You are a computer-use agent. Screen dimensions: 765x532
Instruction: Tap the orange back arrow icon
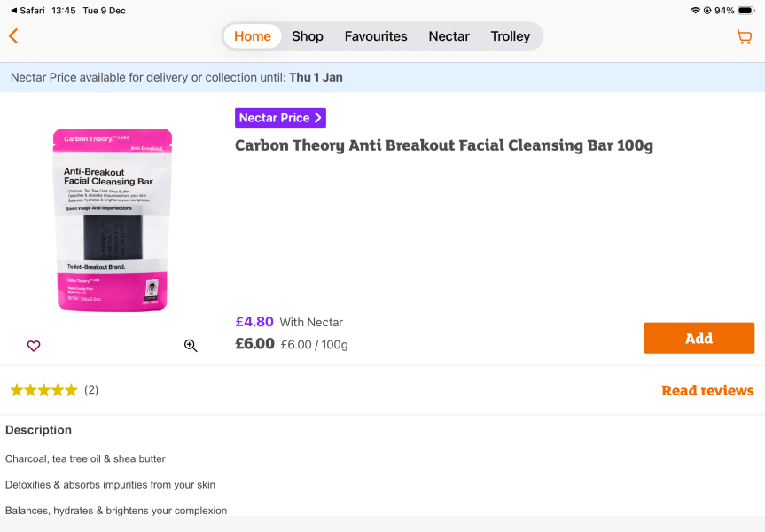tap(13, 36)
